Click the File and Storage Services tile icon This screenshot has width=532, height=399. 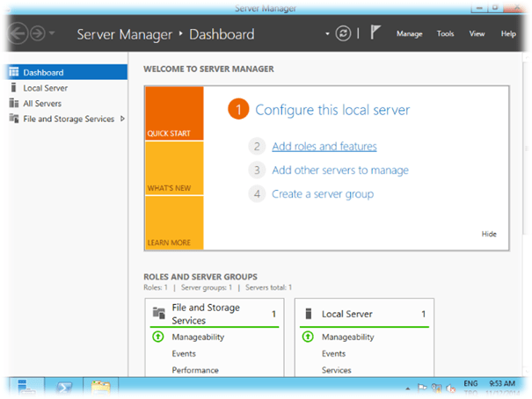coord(158,313)
